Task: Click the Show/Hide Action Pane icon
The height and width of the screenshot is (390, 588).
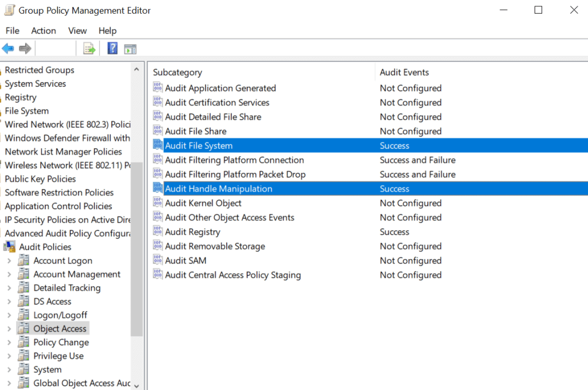Action: pos(130,48)
